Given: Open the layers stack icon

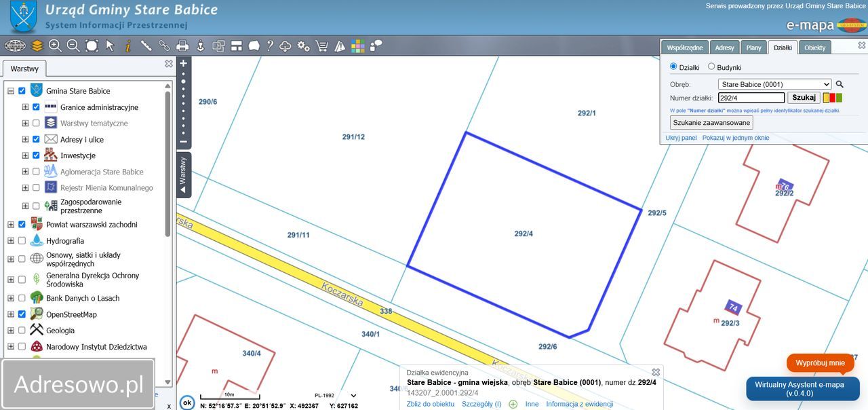Looking at the screenshot, I should point(37,45).
